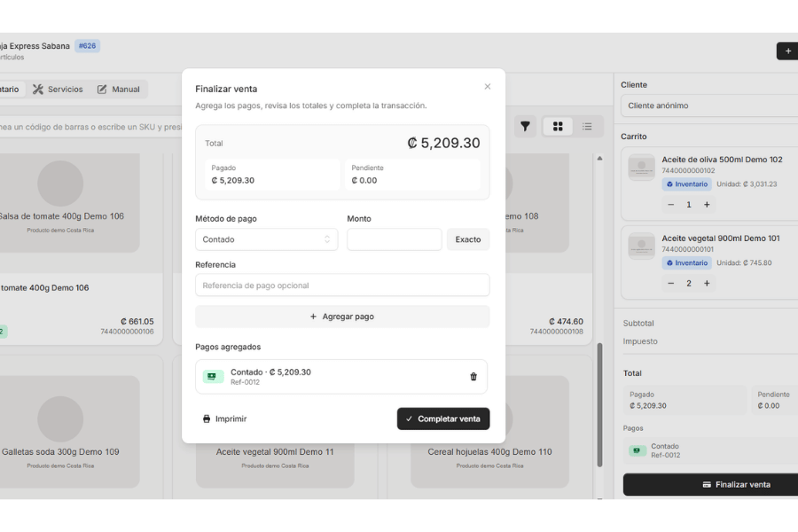Click the Contado Ref-0012 entry in cart Pagos
Image resolution: width=798 pixels, height=532 pixels.
(x=710, y=450)
